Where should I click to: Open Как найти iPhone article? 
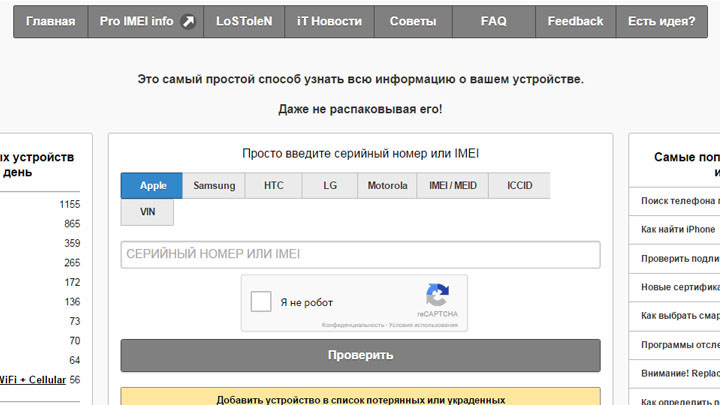(x=678, y=229)
